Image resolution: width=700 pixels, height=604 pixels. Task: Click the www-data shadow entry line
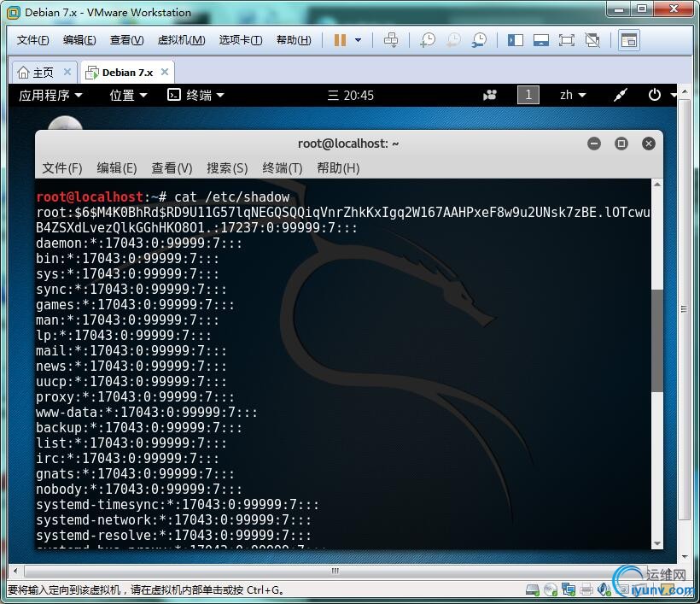[147, 413]
